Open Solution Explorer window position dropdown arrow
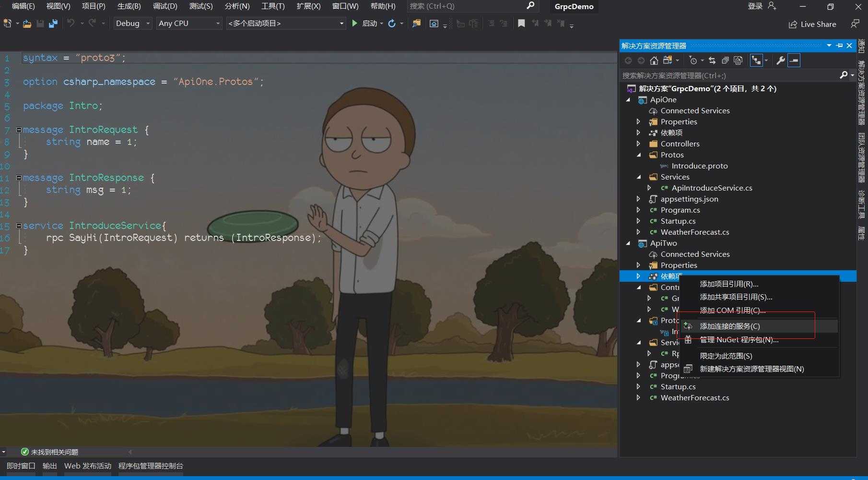Screen dimensions: 868x480 829,46
